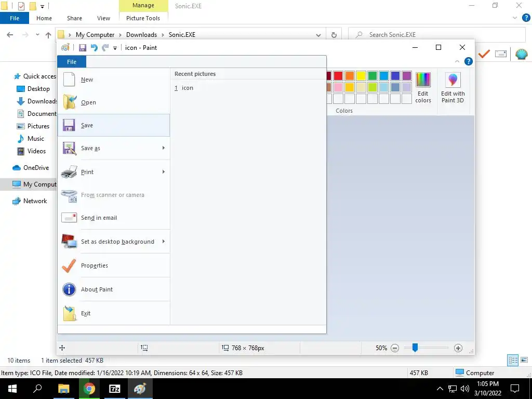This screenshot has width=532, height=399.
Task: Expand the Save as submenu arrow
Action: [164, 148]
